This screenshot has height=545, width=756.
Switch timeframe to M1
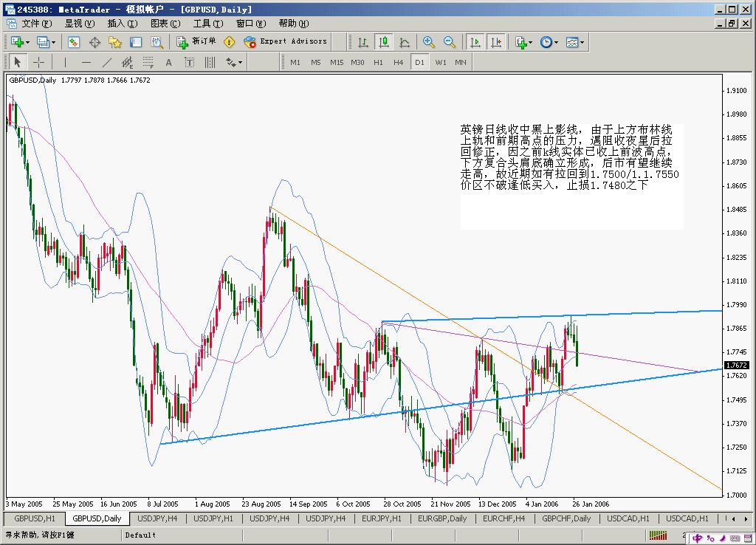point(295,62)
